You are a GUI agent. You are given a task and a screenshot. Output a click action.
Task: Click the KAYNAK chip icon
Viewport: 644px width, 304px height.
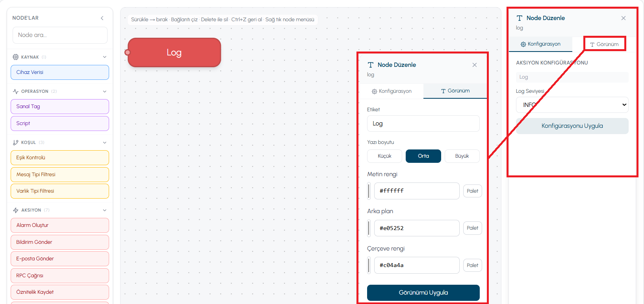(x=16, y=57)
